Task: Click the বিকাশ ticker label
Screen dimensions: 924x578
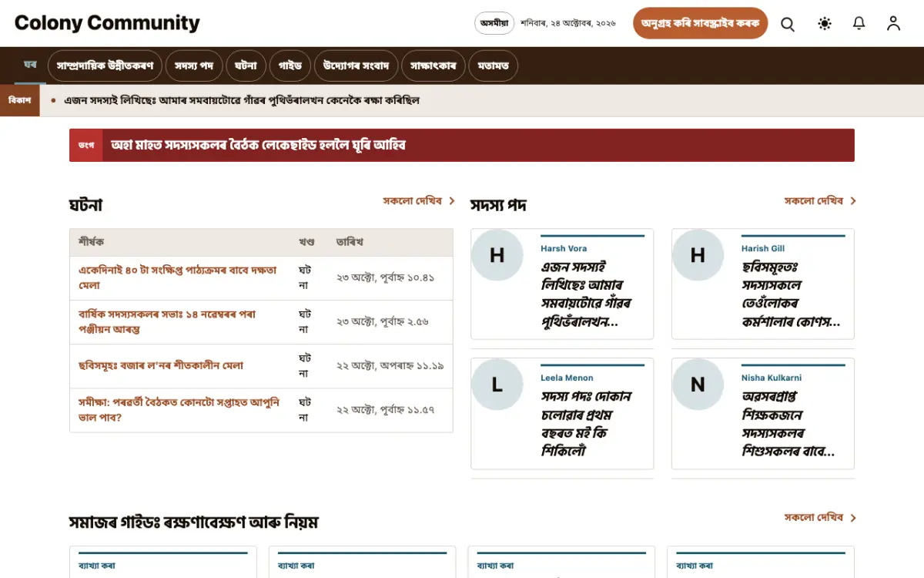Action: point(19,100)
